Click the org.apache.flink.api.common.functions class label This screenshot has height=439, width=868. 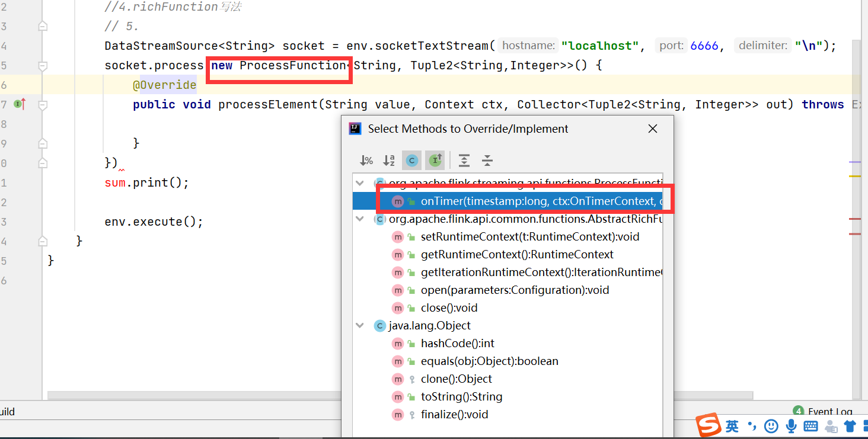click(525, 219)
